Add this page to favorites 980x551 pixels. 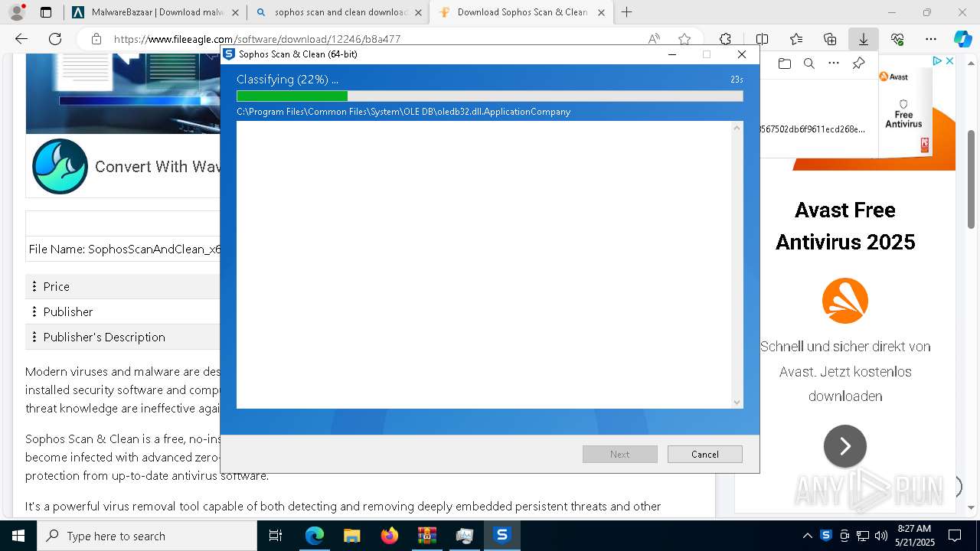pyautogui.click(x=684, y=39)
